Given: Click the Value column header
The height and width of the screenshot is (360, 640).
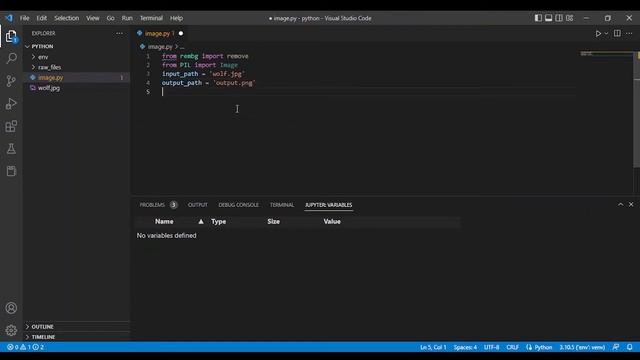Looking at the screenshot, I should pos(332,222).
